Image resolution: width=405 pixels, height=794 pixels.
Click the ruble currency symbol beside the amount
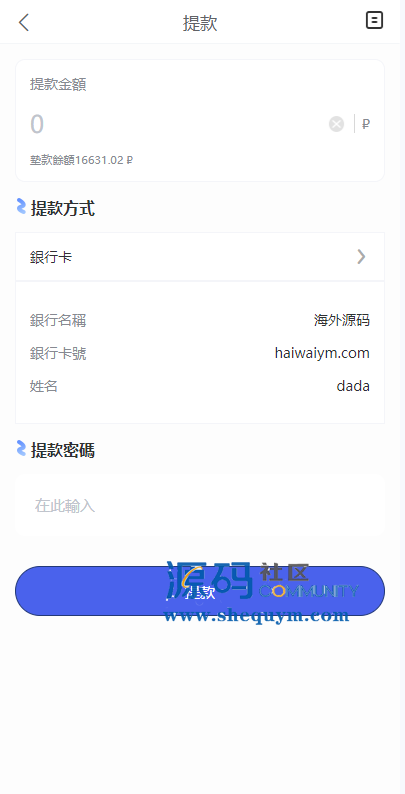(366, 124)
